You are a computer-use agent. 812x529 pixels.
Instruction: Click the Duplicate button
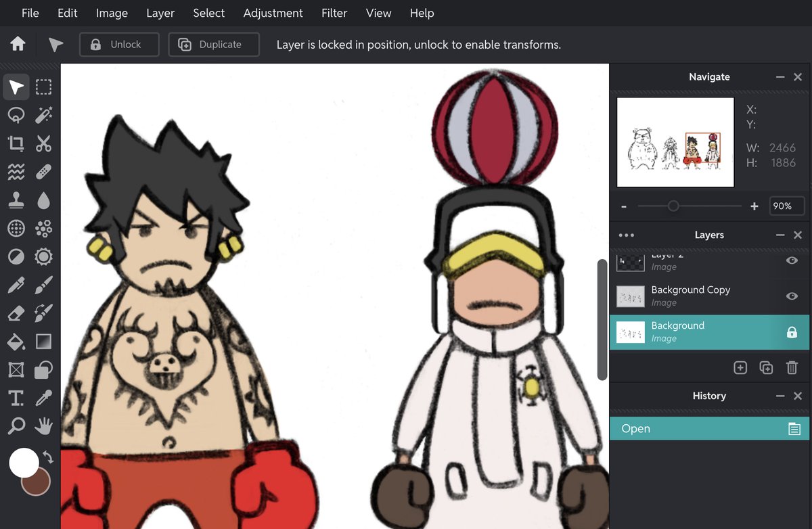pyautogui.click(x=214, y=45)
